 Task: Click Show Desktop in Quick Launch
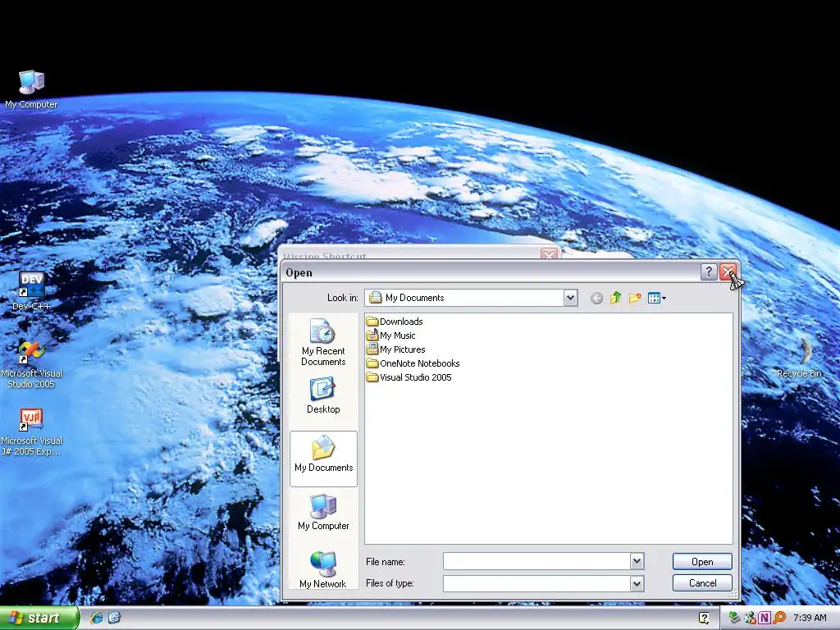tap(115, 618)
